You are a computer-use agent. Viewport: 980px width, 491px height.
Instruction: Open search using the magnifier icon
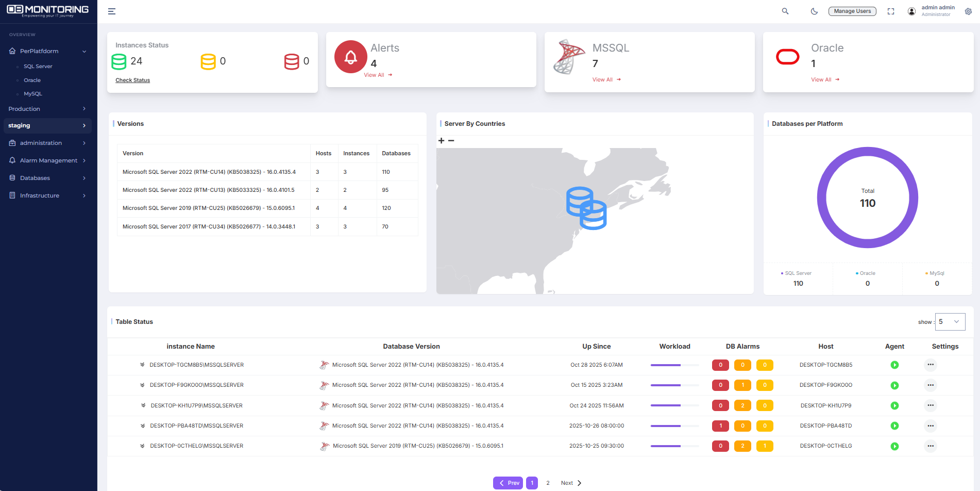tap(785, 11)
